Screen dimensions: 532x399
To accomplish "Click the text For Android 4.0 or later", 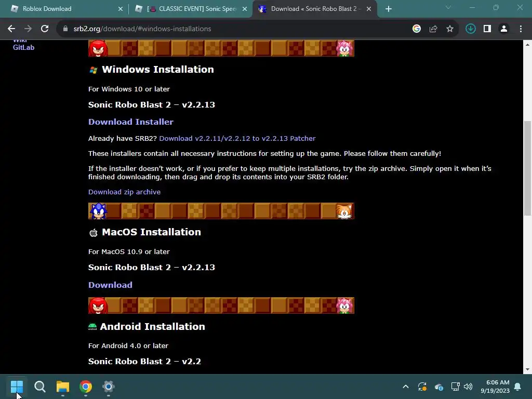I will (128, 345).
